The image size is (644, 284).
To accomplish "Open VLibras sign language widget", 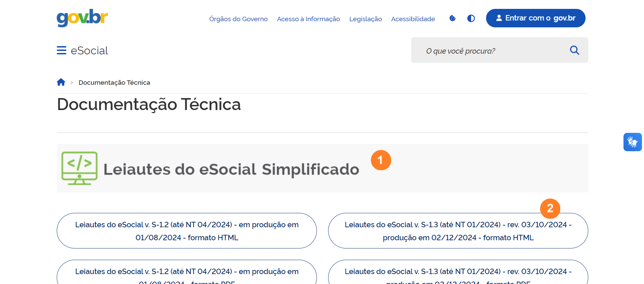I will tap(632, 142).
